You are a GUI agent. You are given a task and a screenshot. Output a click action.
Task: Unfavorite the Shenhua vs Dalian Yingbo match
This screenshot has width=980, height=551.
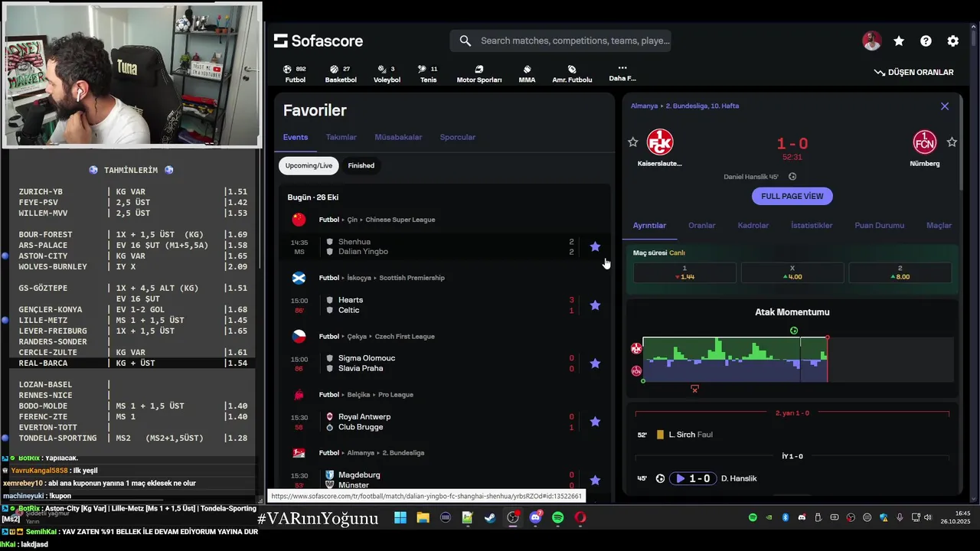click(x=595, y=246)
